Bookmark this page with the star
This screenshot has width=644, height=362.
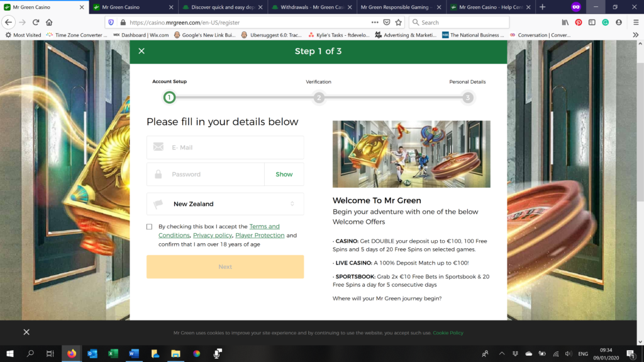[x=398, y=22]
